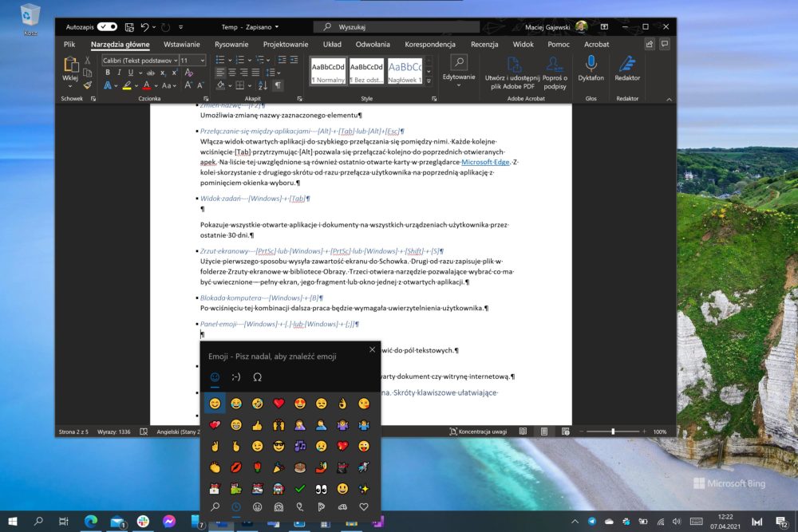Open the Edytowanie menu button
This screenshot has height=532, width=798.
tap(459, 70)
